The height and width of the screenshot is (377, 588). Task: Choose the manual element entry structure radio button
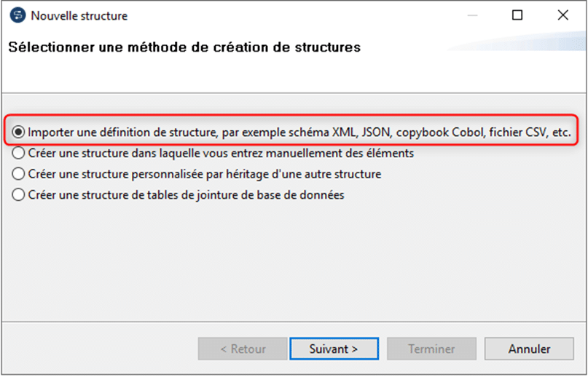tap(18, 153)
